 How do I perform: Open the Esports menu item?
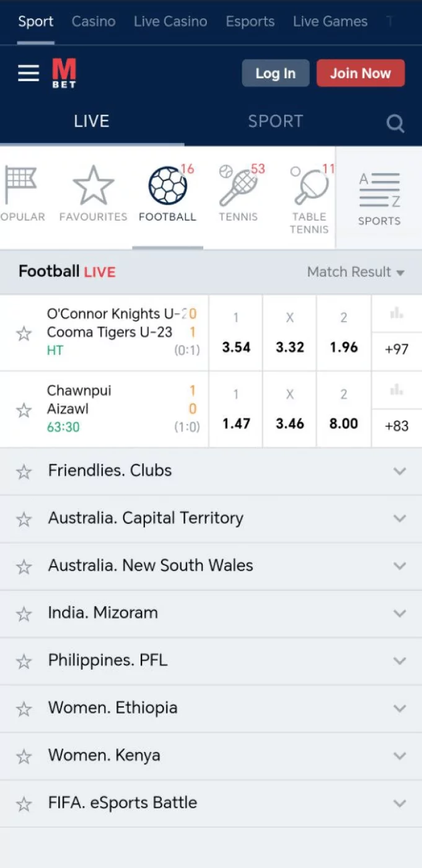click(x=250, y=21)
